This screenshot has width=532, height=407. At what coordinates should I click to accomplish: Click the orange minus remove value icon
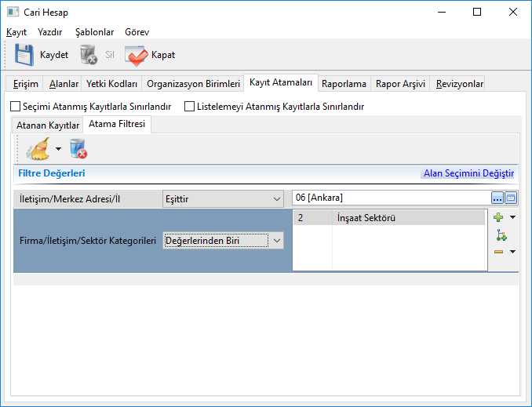coord(498,252)
